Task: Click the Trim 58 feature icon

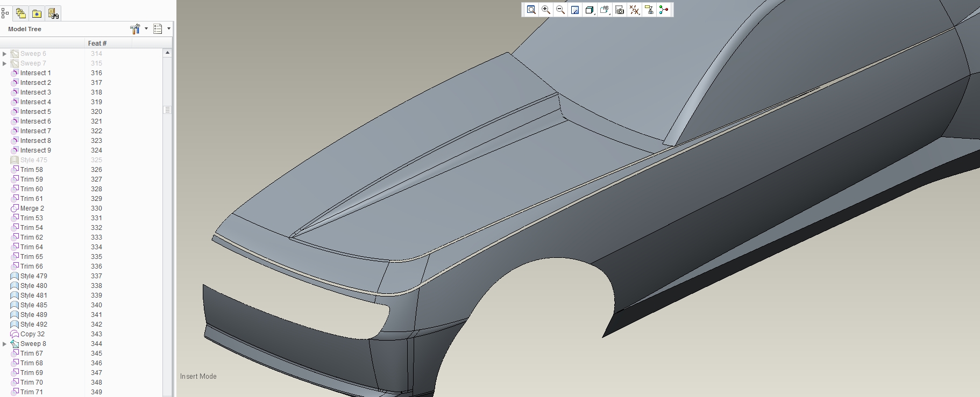Action: click(15, 170)
